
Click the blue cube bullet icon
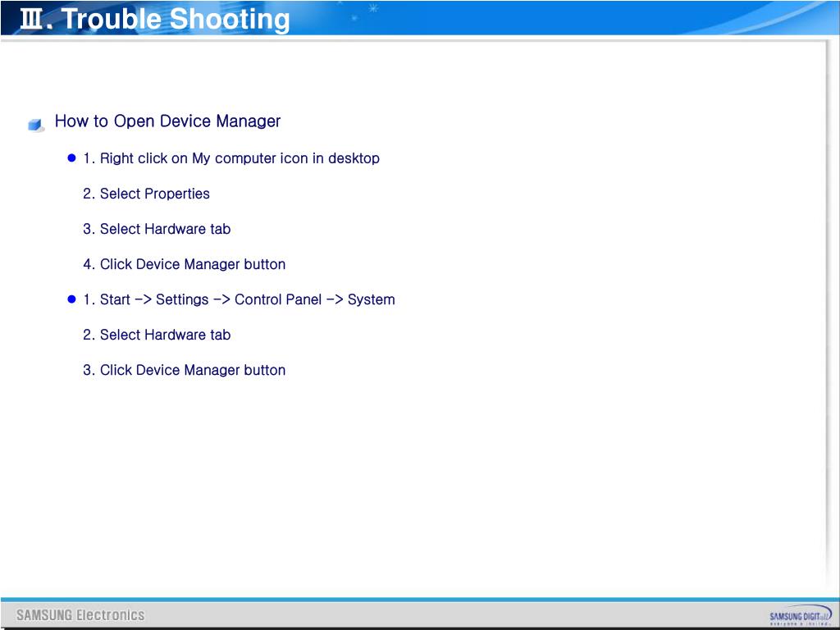click(36, 125)
